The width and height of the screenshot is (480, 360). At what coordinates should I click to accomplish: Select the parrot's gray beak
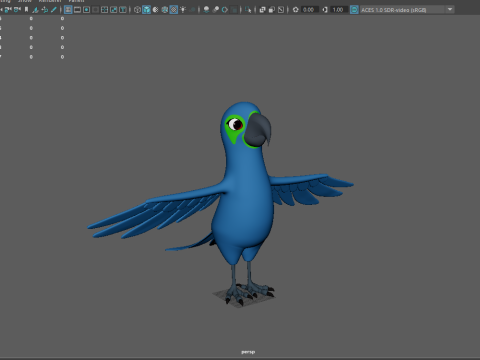(x=258, y=130)
